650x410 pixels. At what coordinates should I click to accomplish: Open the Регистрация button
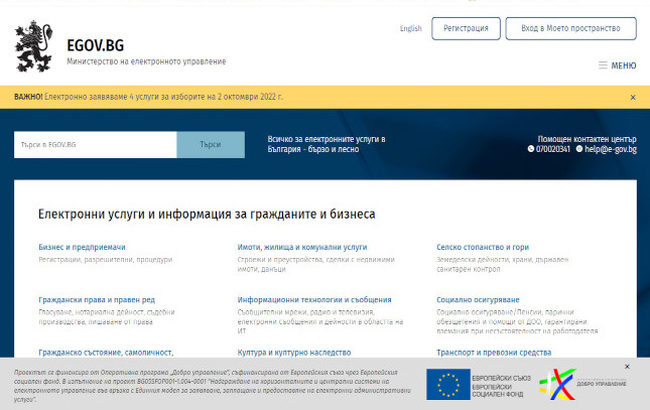[466, 28]
